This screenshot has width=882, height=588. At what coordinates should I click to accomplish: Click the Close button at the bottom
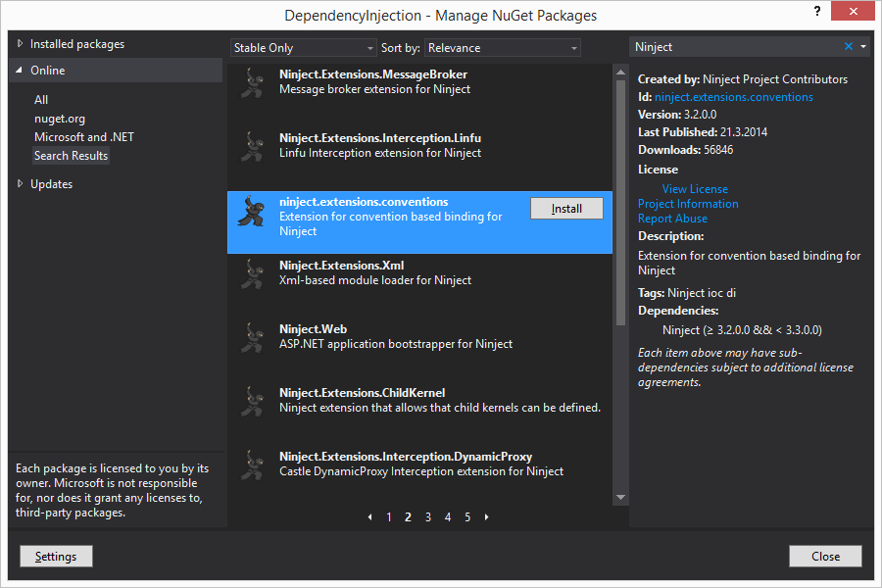click(825, 557)
